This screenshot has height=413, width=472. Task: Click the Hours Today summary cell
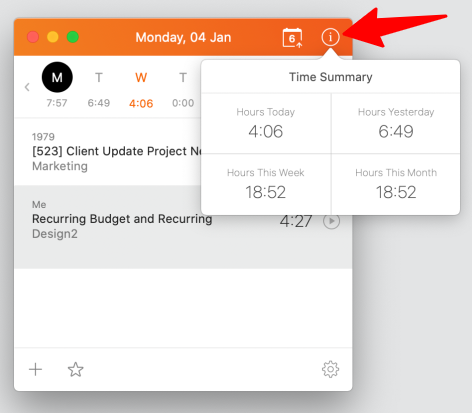click(x=266, y=124)
